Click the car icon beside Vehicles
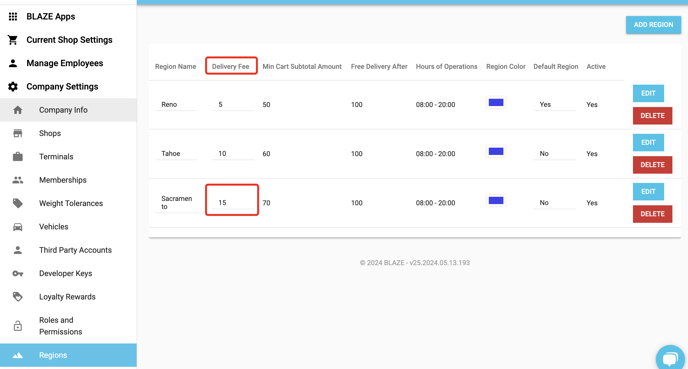The image size is (688, 369). (18, 227)
